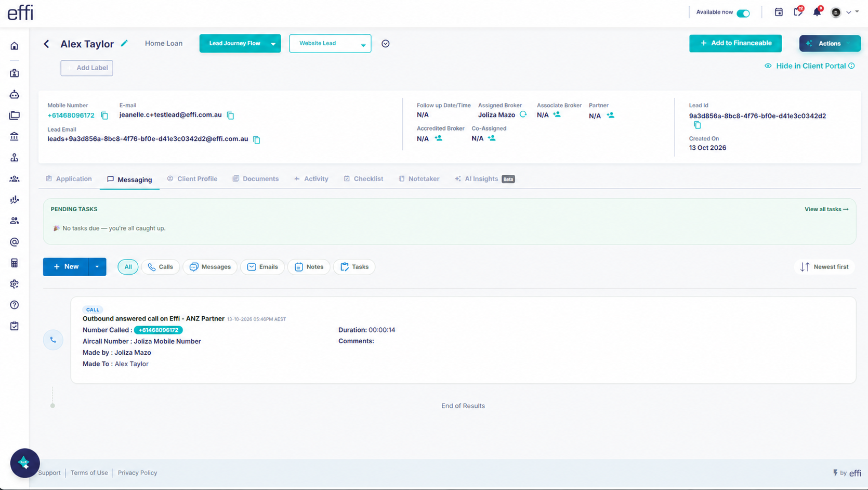Image resolution: width=868 pixels, height=490 pixels.
Task: Add a Co-Assigned person via icon
Action: point(492,138)
